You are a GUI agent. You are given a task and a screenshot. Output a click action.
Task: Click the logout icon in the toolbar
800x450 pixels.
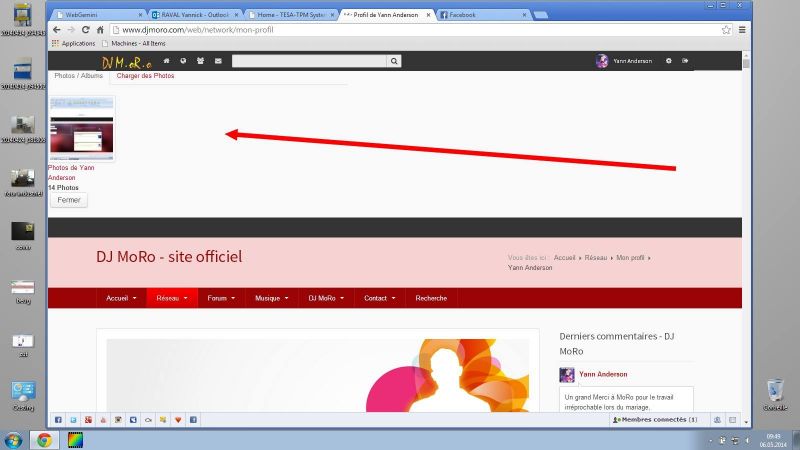click(x=685, y=61)
